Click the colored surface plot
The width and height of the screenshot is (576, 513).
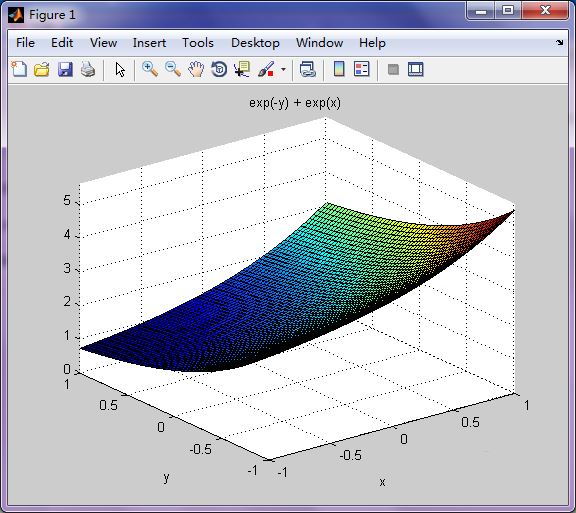tap(294, 290)
